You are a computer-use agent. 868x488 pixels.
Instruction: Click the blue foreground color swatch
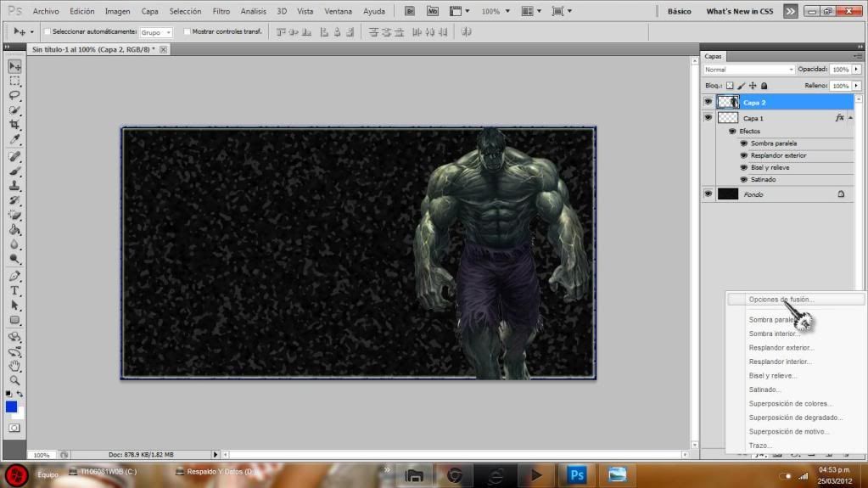click(11, 407)
